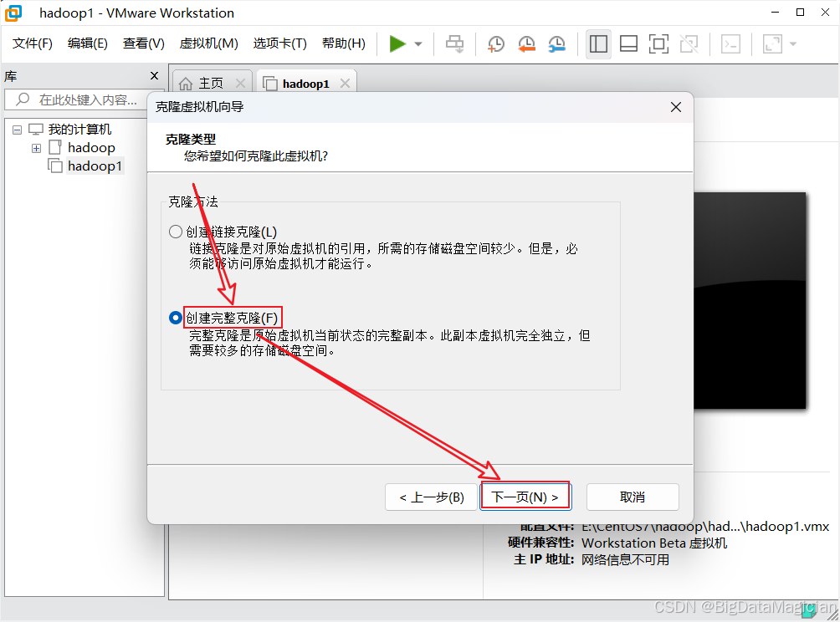
Task: Close the hadoop1 tab
Action: point(345,84)
